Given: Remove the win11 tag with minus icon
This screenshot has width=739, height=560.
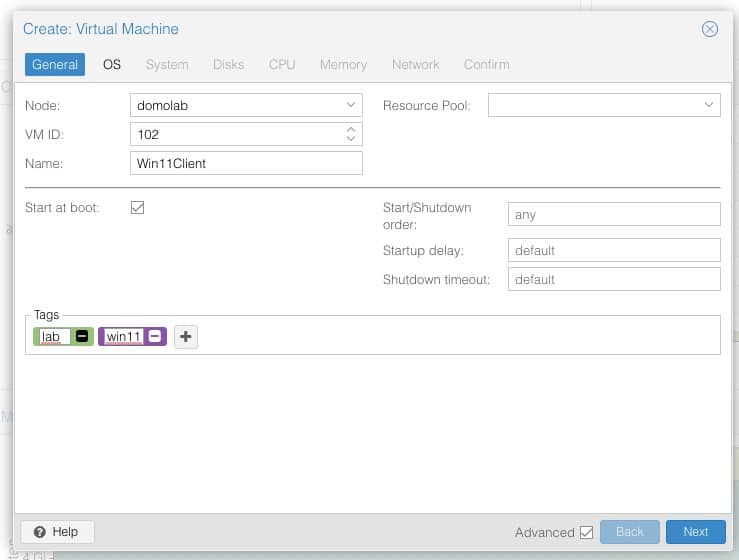Looking at the screenshot, I should [x=155, y=337].
